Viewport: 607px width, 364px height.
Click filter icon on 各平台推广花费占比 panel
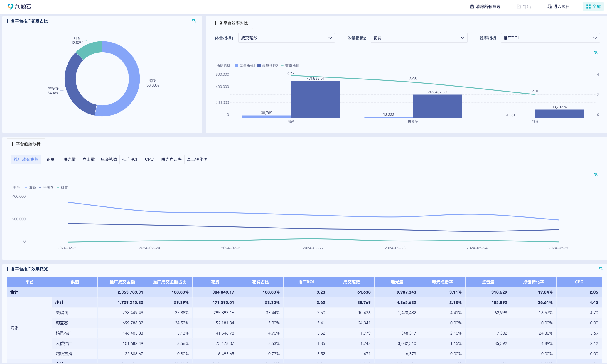pyautogui.click(x=194, y=21)
